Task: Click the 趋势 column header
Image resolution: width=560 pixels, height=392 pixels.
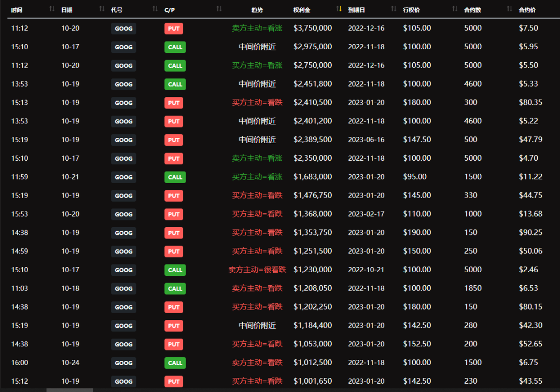Action: [257, 10]
